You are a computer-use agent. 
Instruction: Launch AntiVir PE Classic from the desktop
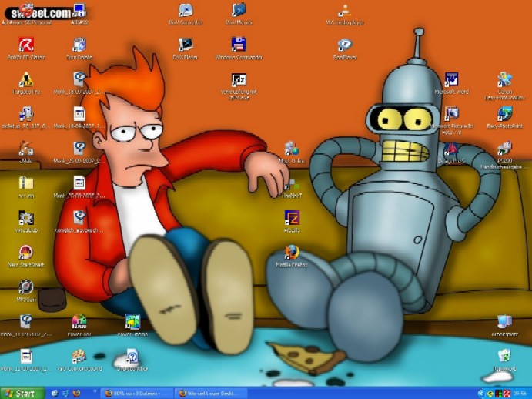coord(26,49)
